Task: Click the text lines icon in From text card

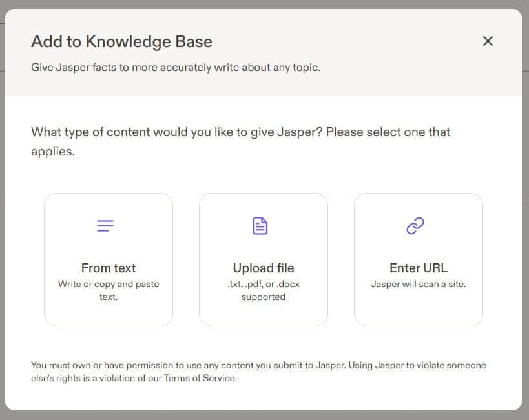Action: (105, 226)
